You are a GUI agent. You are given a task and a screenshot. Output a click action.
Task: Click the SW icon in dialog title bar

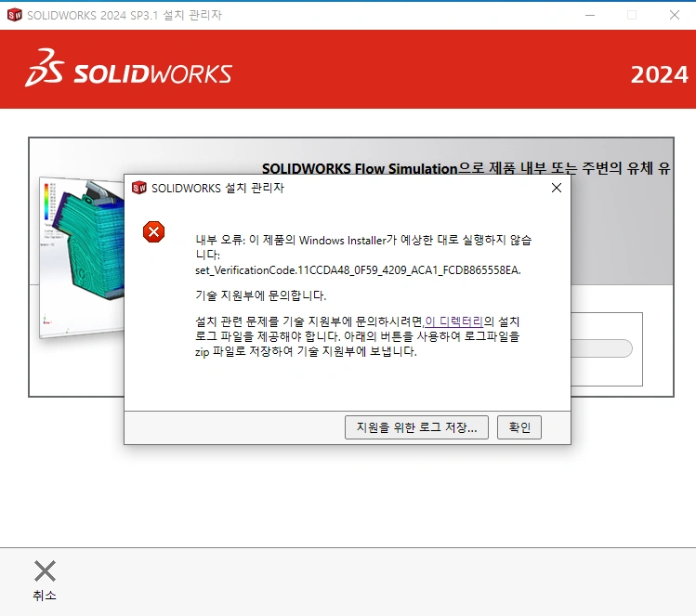[139, 188]
